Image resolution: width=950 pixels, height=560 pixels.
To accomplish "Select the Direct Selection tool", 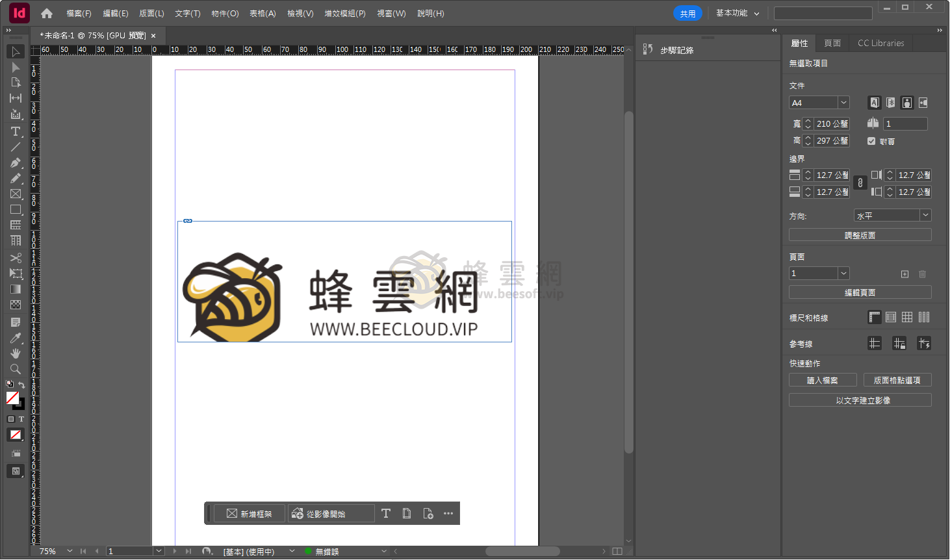I will [x=16, y=67].
